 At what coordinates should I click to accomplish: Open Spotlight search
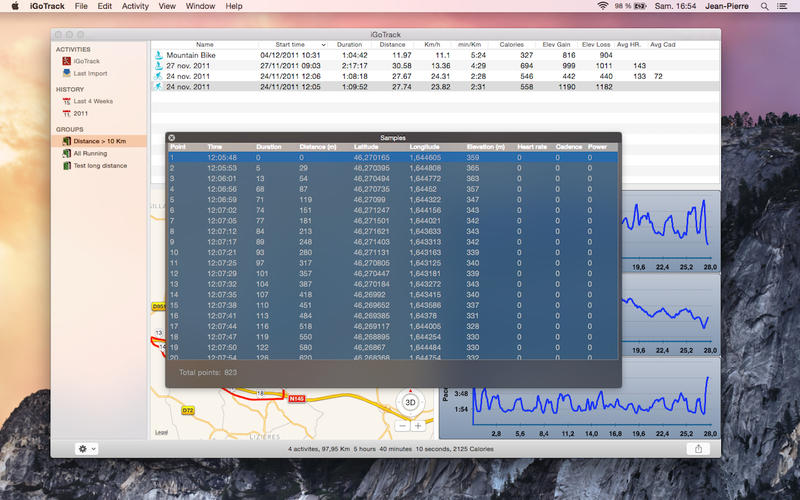[x=764, y=6]
